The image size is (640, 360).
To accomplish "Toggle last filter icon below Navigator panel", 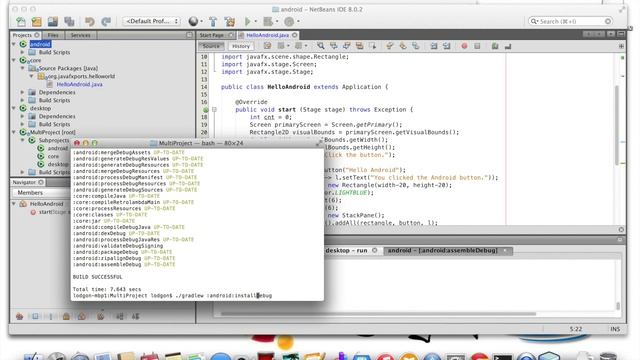I will [136, 316].
